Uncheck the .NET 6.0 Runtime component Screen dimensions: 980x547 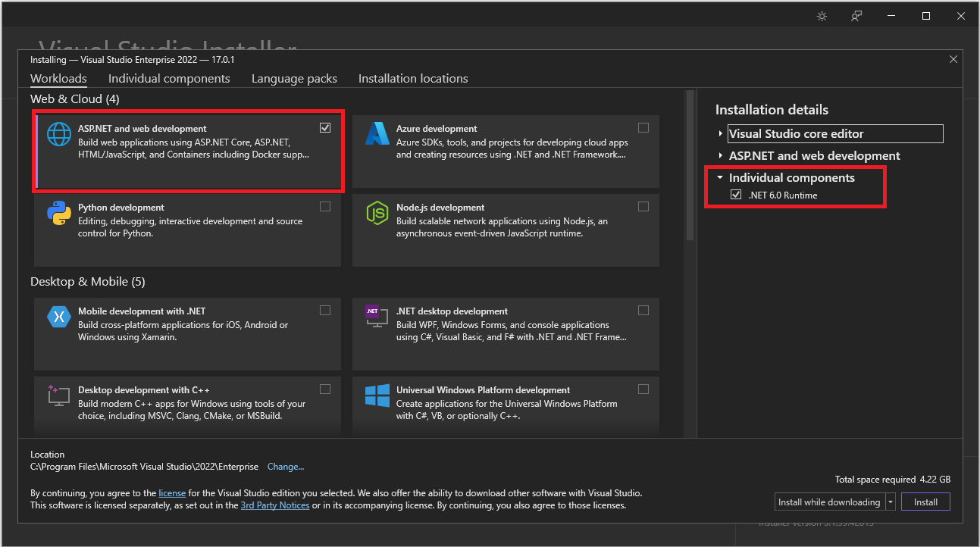coord(736,195)
